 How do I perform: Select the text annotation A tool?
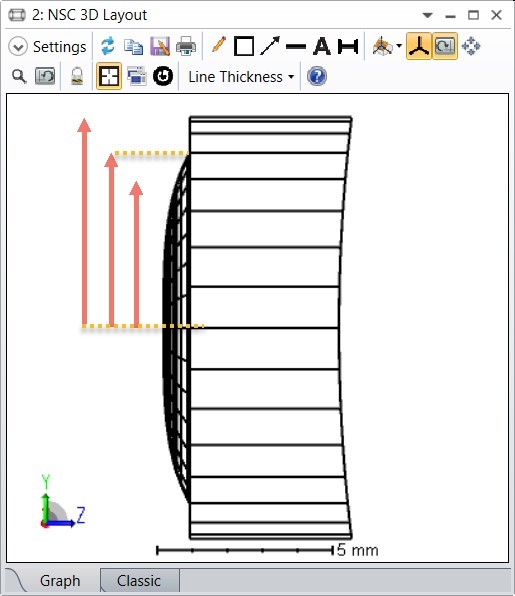(x=322, y=46)
